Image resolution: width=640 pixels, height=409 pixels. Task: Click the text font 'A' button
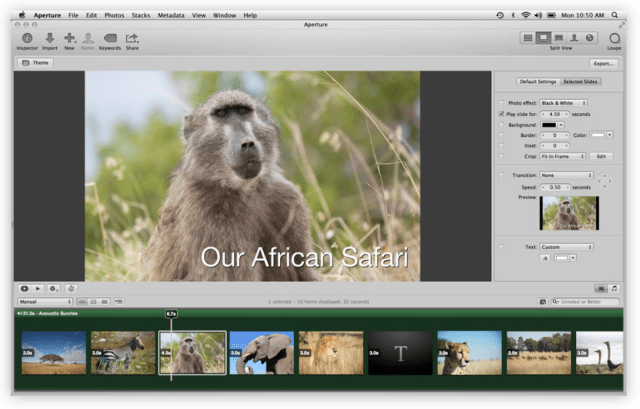tap(545, 258)
